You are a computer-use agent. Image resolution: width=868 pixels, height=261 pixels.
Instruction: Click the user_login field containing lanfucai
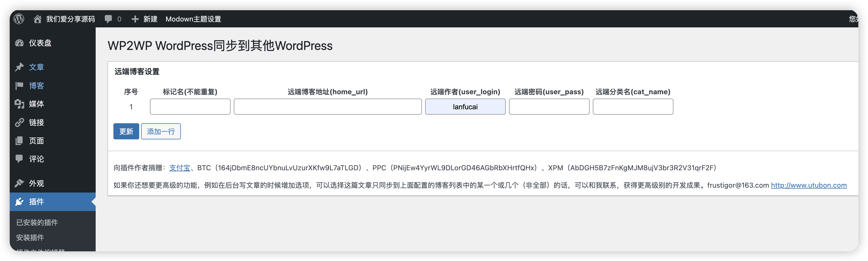point(465,107)
